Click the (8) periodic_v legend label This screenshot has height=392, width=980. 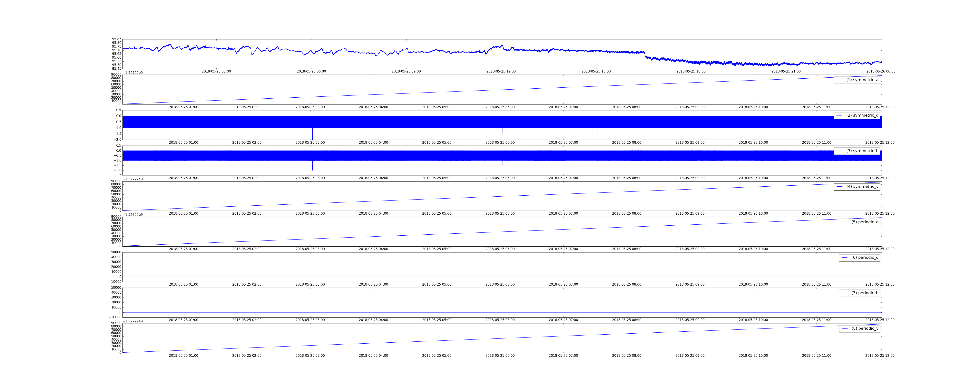865,328
